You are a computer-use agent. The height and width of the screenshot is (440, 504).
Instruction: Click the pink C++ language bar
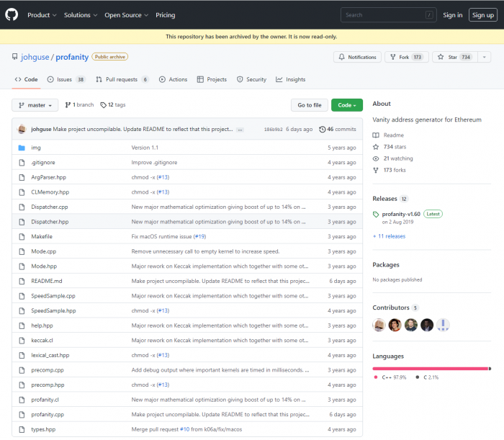(430, 369)
